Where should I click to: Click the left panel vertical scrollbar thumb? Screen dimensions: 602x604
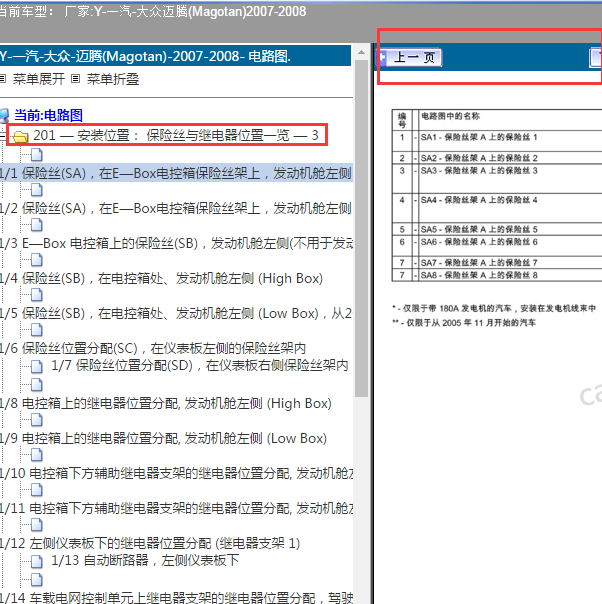click(x=361, y=228)
